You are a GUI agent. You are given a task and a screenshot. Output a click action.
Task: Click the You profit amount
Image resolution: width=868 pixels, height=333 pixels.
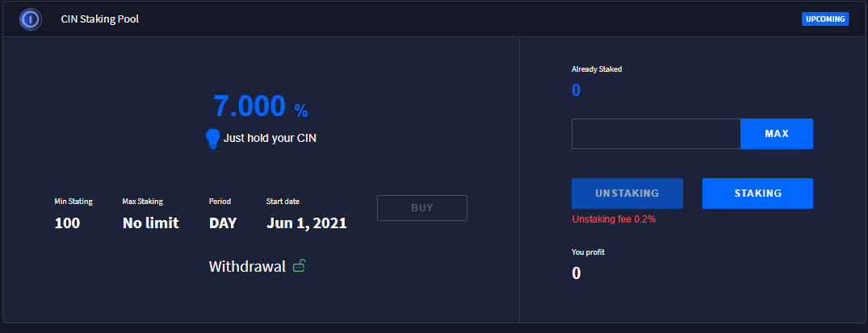(576, 273)
